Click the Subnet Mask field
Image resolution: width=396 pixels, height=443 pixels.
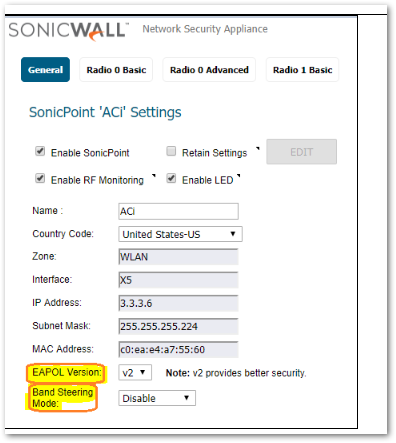(x=178, y=326)
